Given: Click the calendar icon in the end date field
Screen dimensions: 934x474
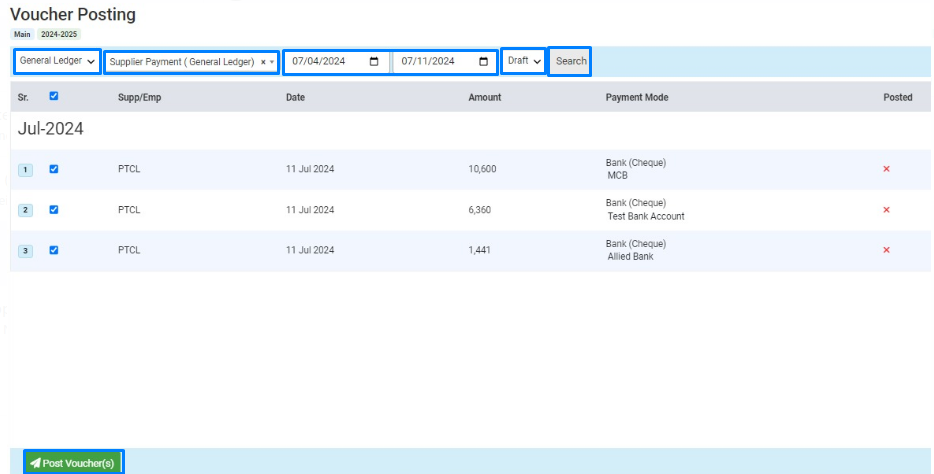Looking at the screenshot, I should point(483,61).
